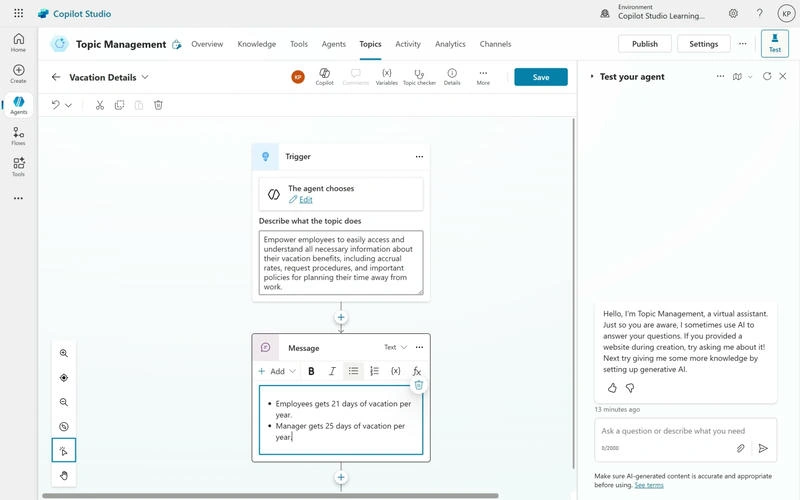Open the Activity tab
This screenshot has height=500, width=800.
tap(408, 44)
